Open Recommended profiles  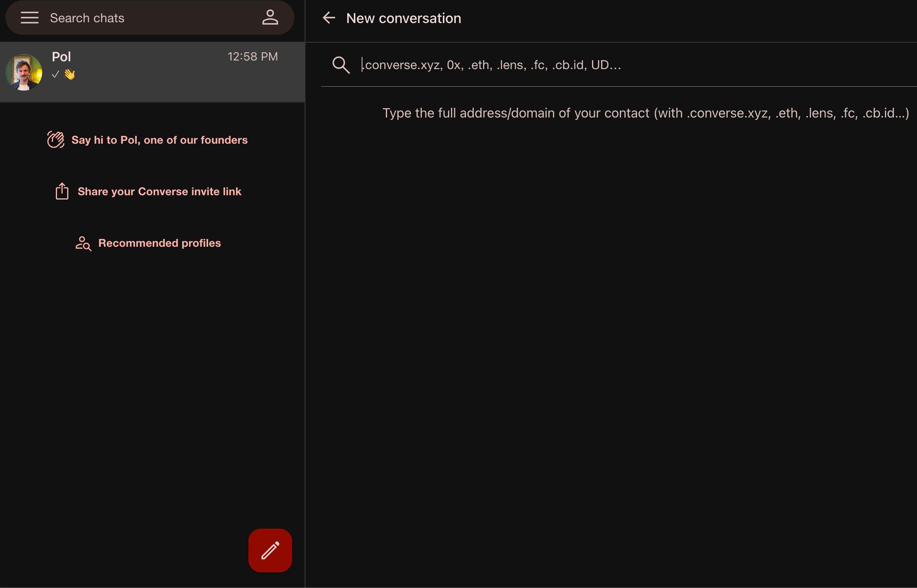[159, 243]
